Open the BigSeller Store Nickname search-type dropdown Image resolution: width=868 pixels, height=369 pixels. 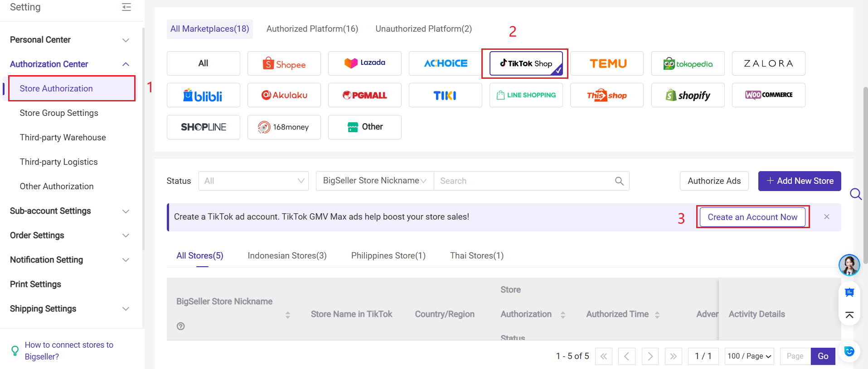tap(375, 181)
